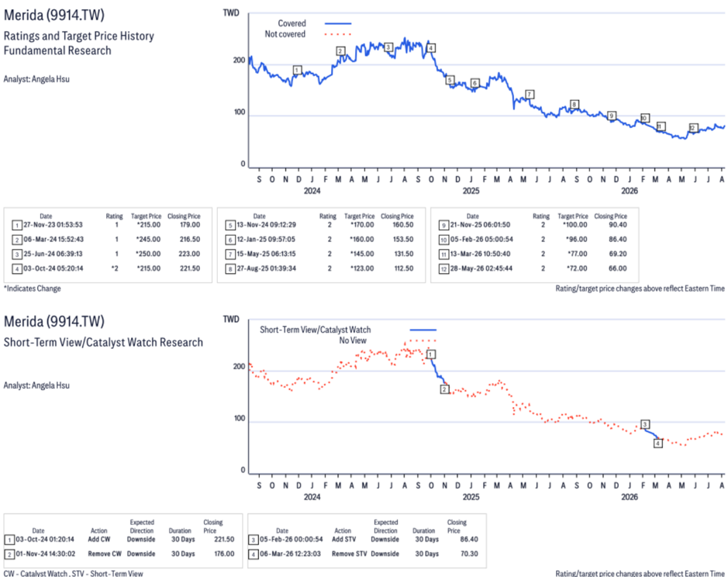728x577 pixels.
Task: Click marker 1 on the Ratings price chart
Action: pyautogui.click(x=298, y=70)
